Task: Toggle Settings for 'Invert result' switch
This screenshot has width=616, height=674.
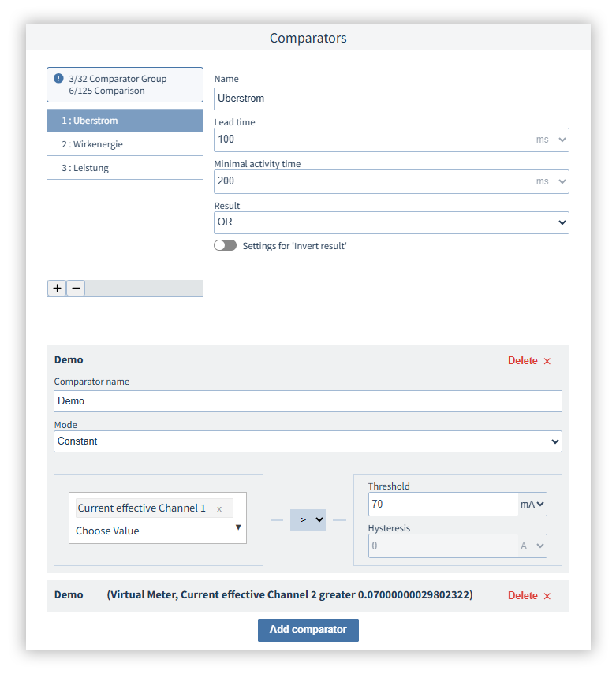Action: click(225, 246)
